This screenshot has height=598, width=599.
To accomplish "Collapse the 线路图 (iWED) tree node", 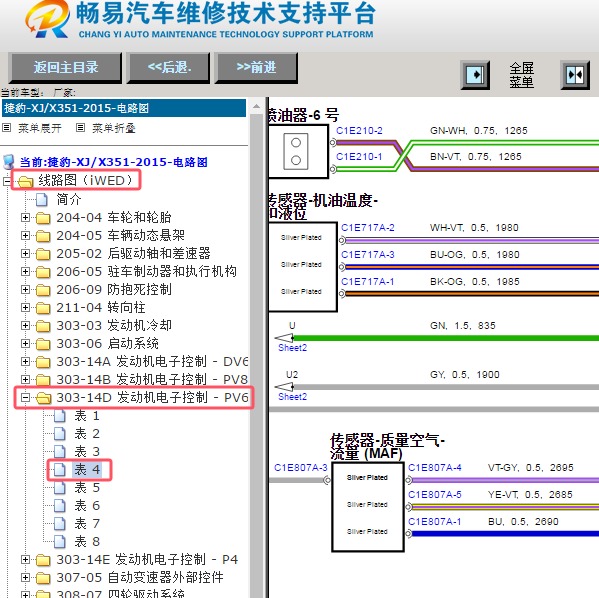I will pos(6,181).
